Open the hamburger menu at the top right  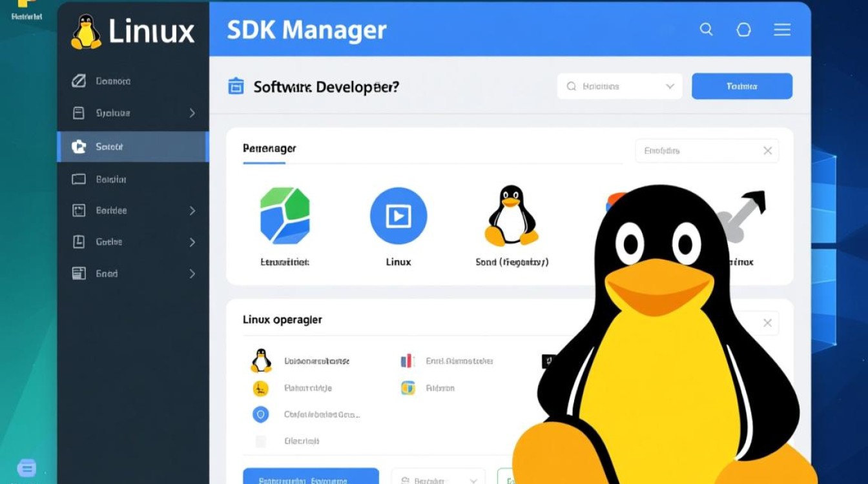coord(781,29)
